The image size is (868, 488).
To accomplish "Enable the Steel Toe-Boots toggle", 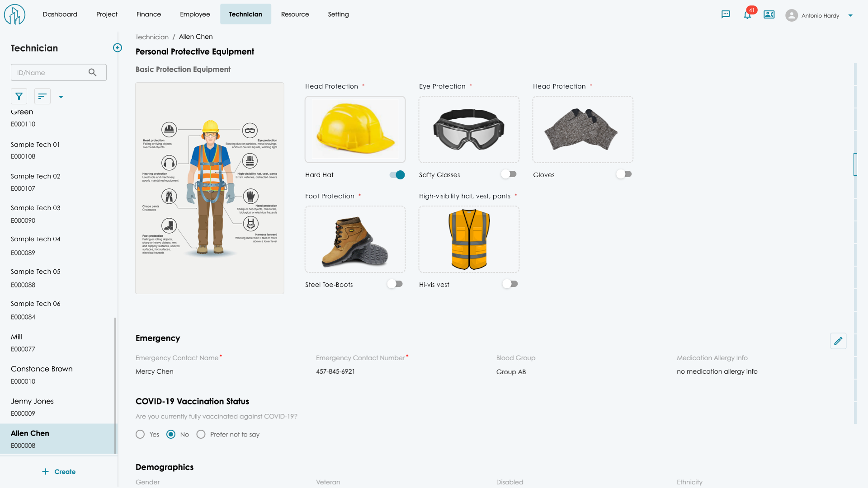I will tap(395, 284).
